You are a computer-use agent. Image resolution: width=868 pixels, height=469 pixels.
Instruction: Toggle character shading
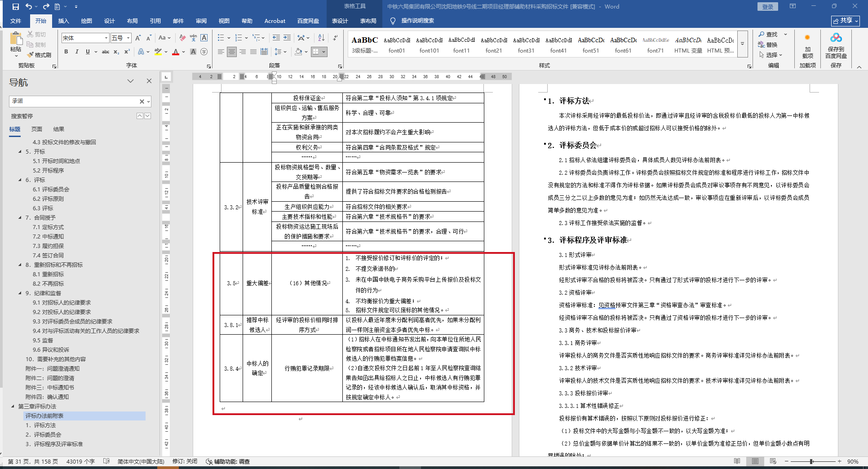click(x=193, y=52)
